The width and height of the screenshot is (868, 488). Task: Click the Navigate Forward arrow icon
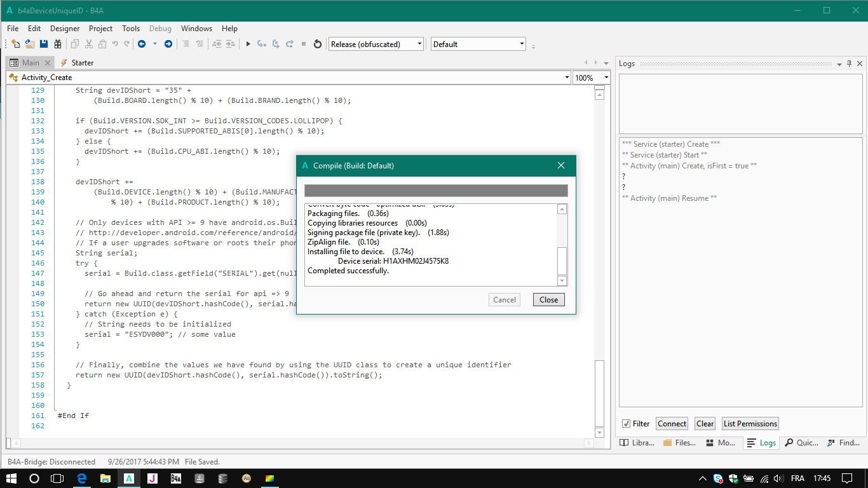point(168,44)
